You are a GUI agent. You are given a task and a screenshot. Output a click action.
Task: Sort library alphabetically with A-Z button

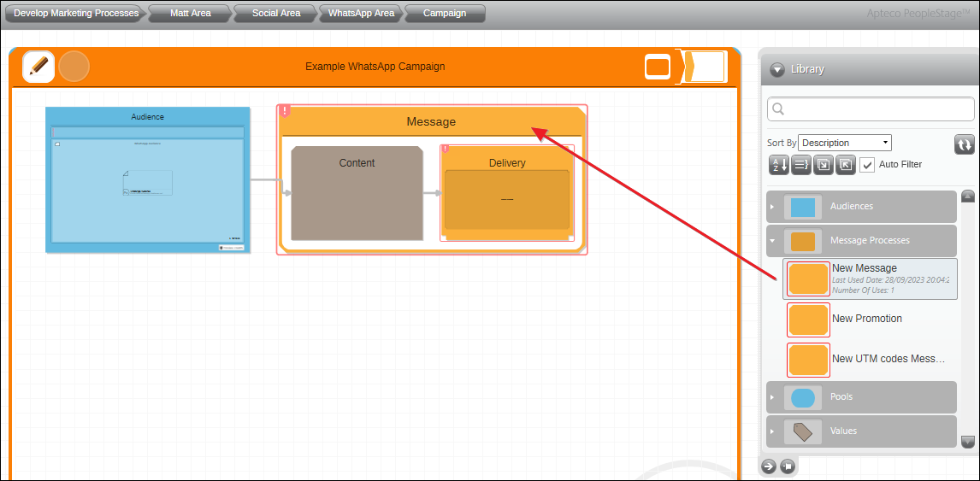778,165
